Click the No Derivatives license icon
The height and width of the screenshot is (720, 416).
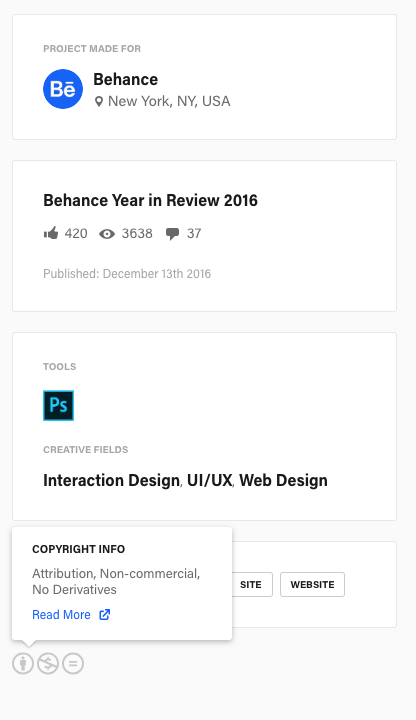coord(73,664)
